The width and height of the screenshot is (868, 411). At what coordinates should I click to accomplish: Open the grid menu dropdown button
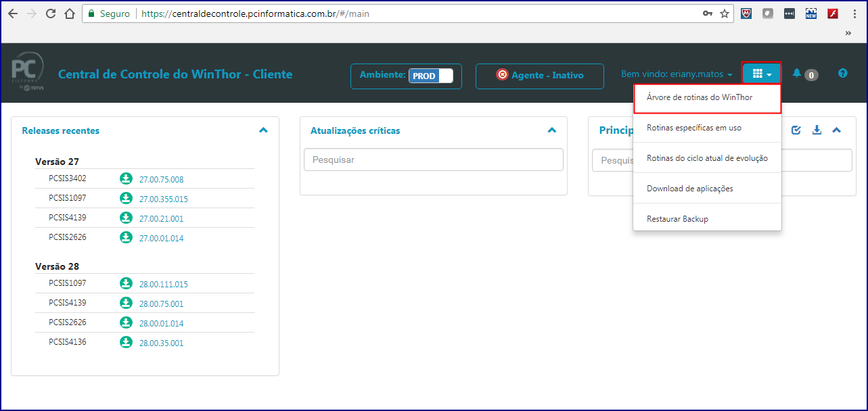(762, 74)
